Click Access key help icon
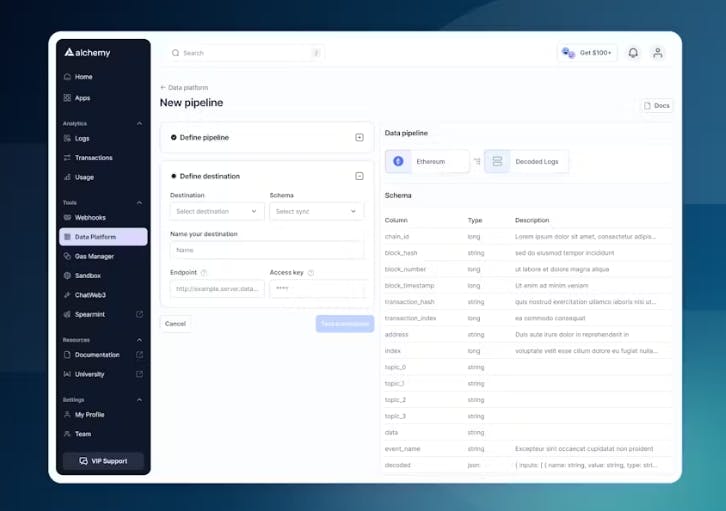 click(x=311, y=273)
